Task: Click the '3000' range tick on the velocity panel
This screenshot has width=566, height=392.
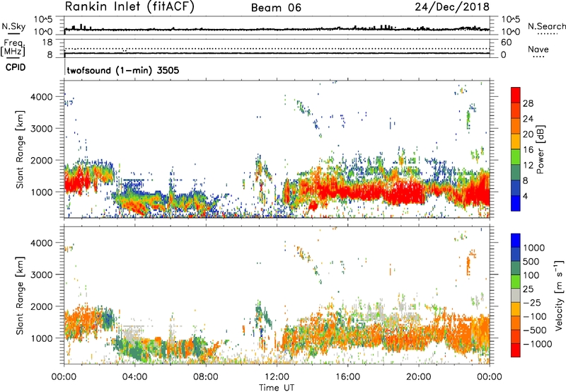Action: (41, 275)
